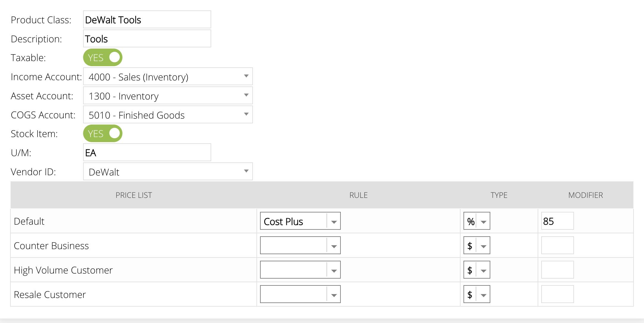Open Resale Customer Rule dropdown
This screenshot has width=644, height=323.
[x=300, y=294]
